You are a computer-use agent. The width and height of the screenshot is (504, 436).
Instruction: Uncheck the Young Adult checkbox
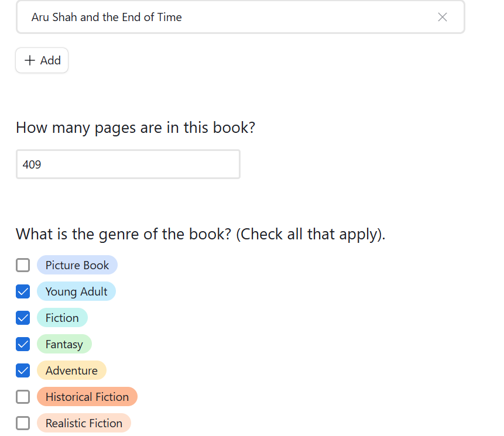(x=23, y=291)
